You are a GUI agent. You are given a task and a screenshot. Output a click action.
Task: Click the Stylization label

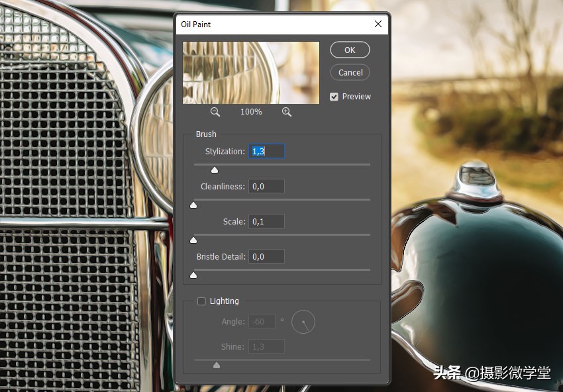coord(225,152)
